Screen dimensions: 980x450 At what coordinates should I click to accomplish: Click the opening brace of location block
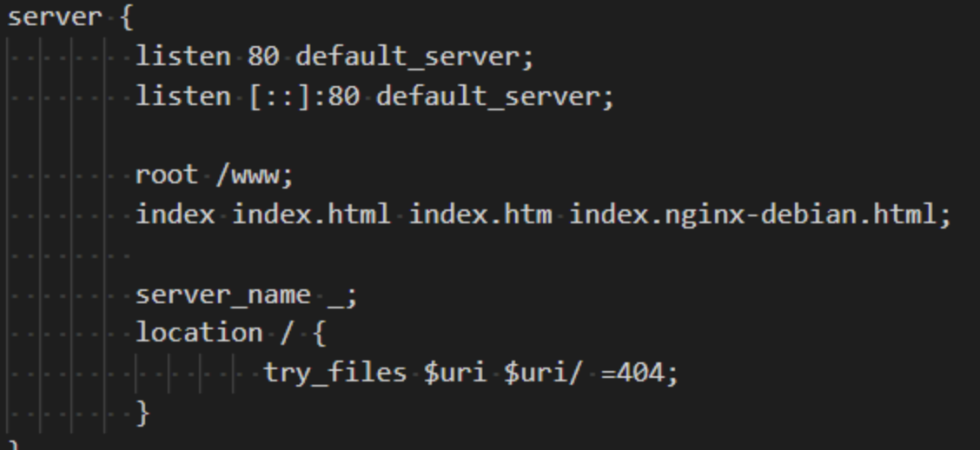click(320, 333)
